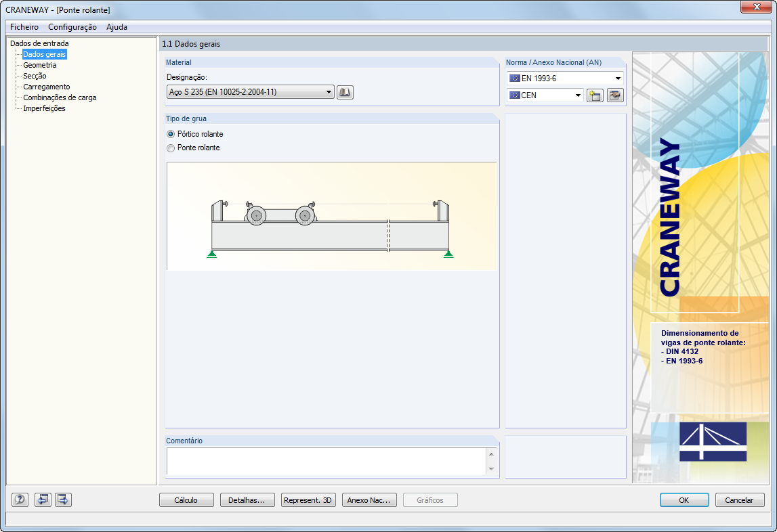Click the Comentário scrollbar up arrow
Image resolution: width=777 pixels, height=532 pixels.
click(x=492, y=453)
